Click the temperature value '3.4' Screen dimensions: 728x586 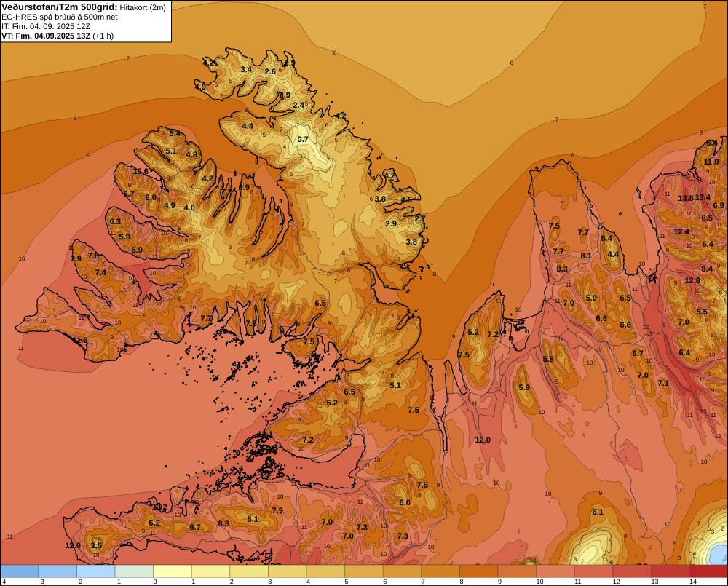[246, 70]
